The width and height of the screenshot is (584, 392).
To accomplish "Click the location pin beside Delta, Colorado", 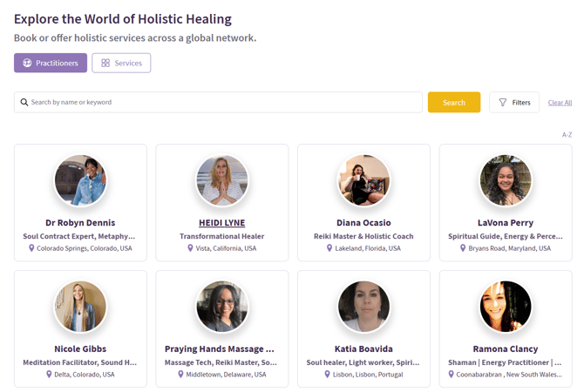I will point(50,375).
